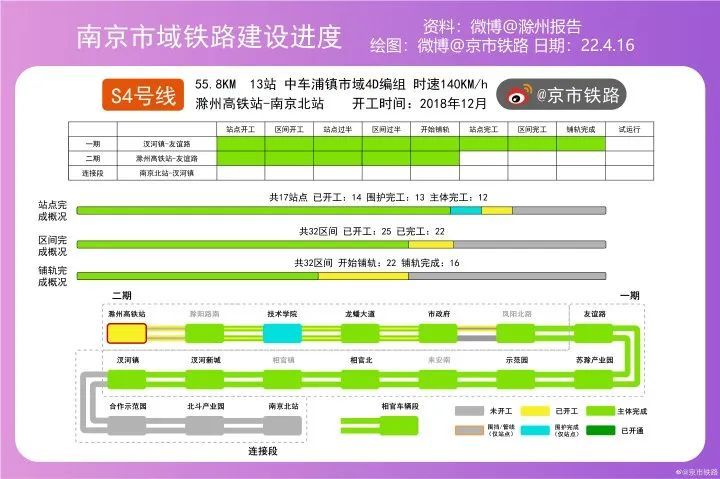Click the 滁州高铁站-友谊路 table cell

tap(167, 158)
